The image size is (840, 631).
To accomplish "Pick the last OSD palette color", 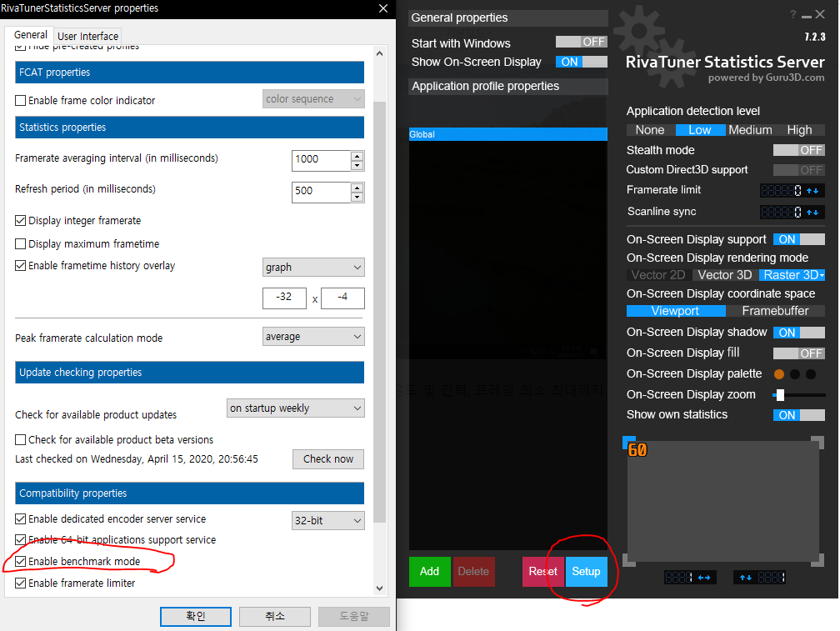I will coord(811,374).
